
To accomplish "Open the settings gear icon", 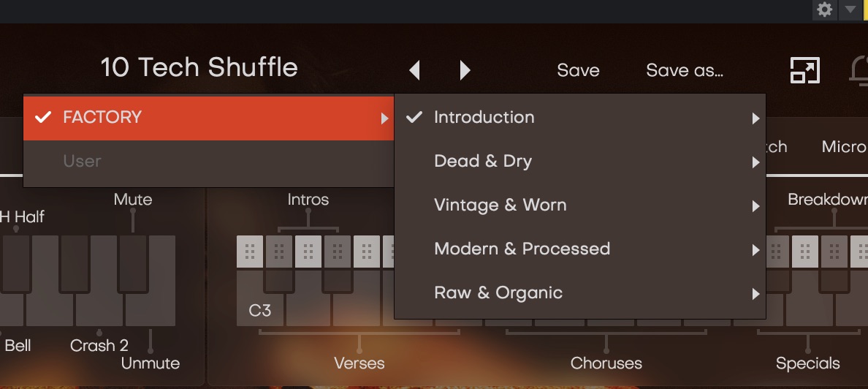I will pyautogui.click(x=825, y=10).
